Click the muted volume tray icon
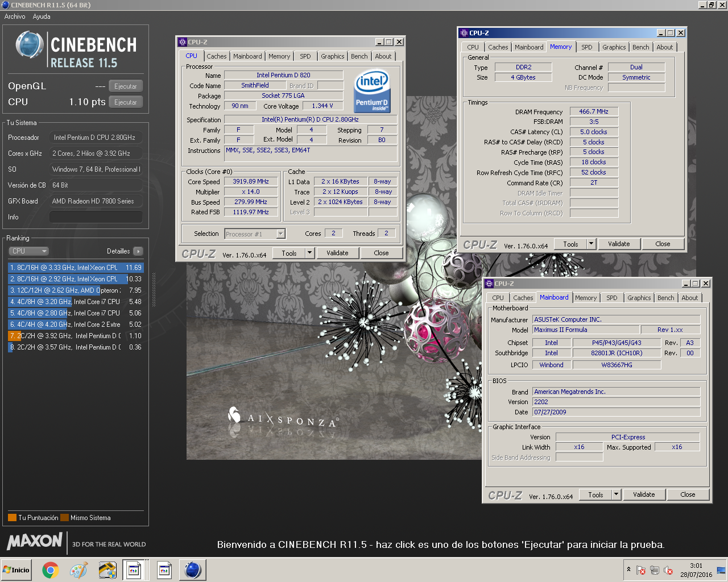The width and height of the screenshot is (728, 582). point(668,570)
